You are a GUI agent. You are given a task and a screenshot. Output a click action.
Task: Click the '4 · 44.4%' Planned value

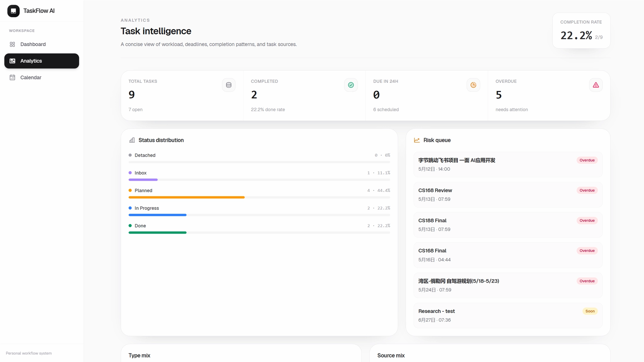click(379, 190)
